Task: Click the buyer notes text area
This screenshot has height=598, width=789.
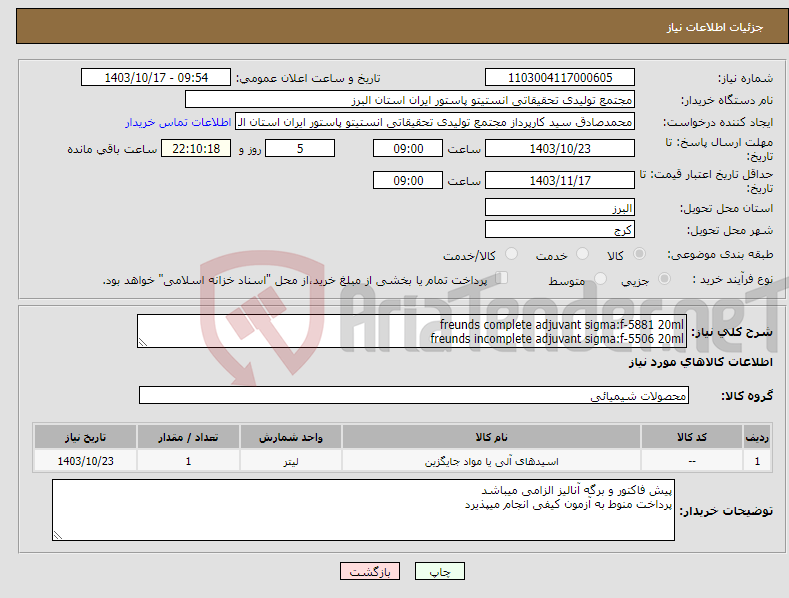Action: [363, 510]
